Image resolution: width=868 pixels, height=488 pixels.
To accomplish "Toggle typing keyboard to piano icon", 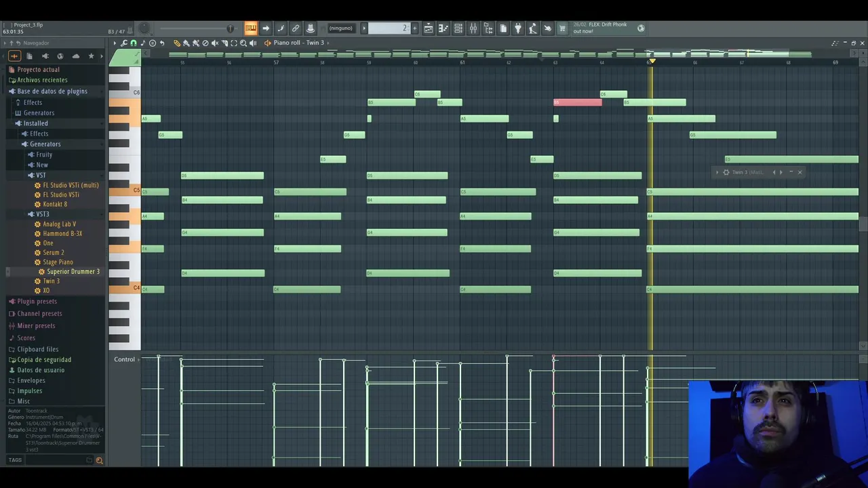I will [252, 28].
